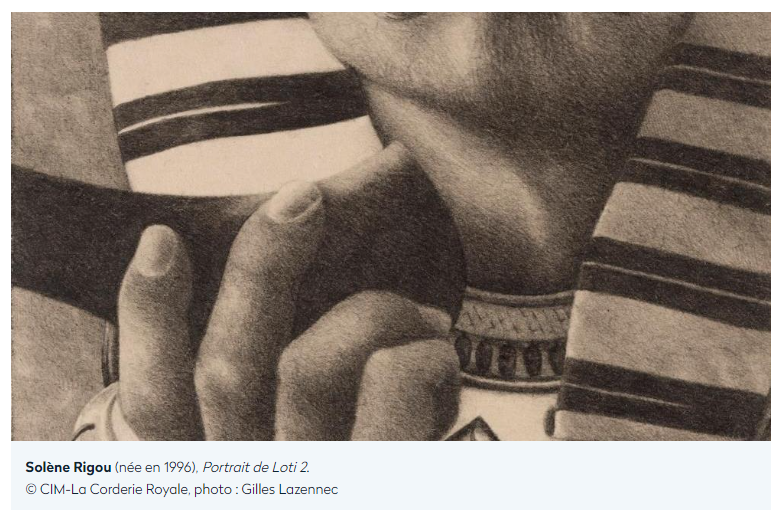Click the photographer name Gilles Lazennec

tap(290, 490)
